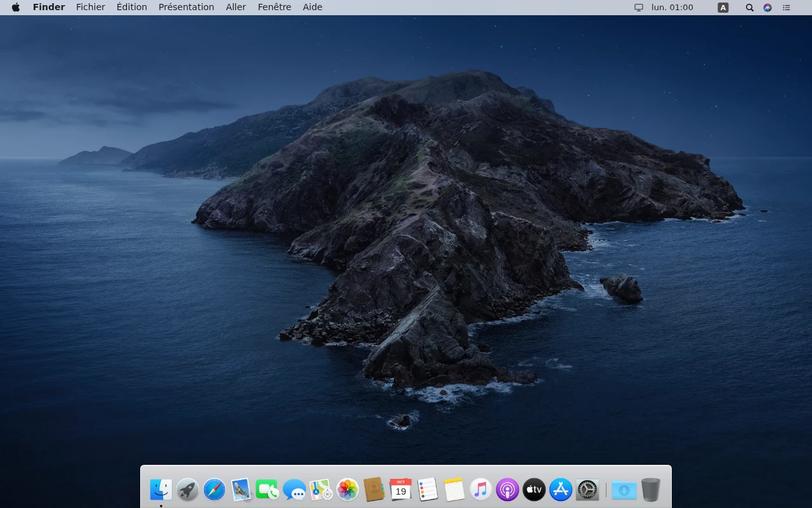Open Messages from the Dock

[x=294, y=490]
